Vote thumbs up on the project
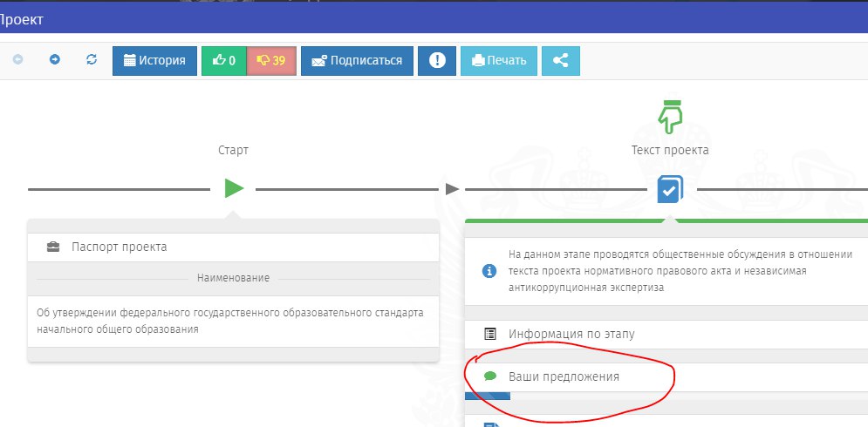The width and height of the screenshot is (868, 427). coord(223,61)
